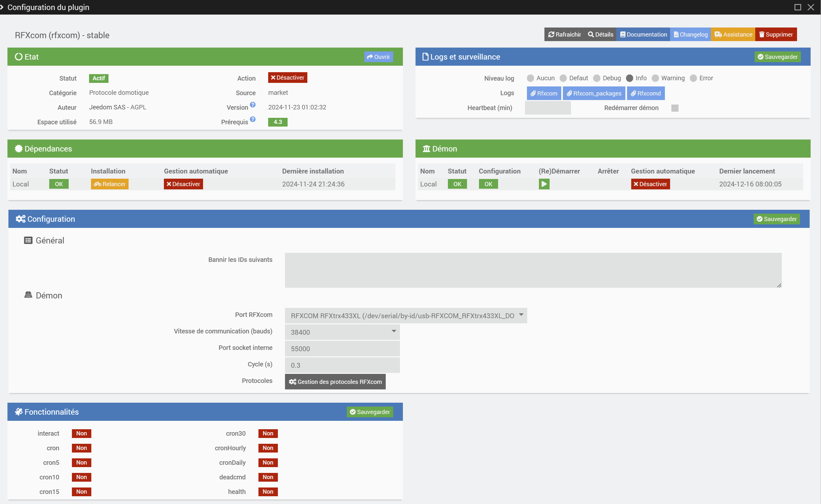Tick the Redémarrer démon checkbox
The image size is (821, 504).
(675, 108)
